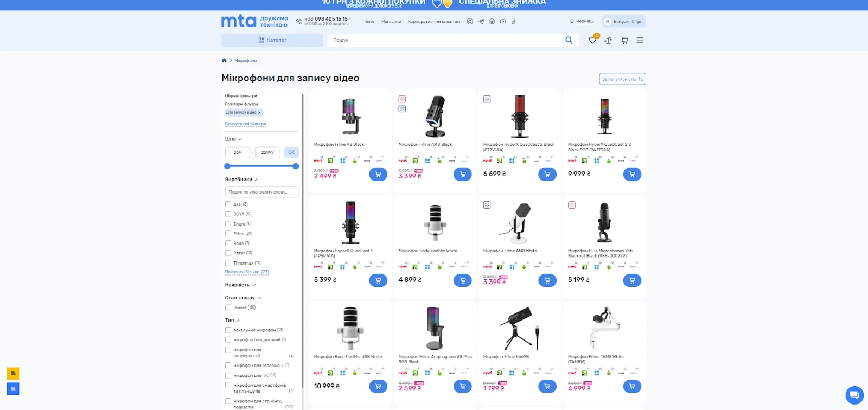Click the search magnifier icon
868x410 pixels.
pyautogui.click(x=569, y=40)
